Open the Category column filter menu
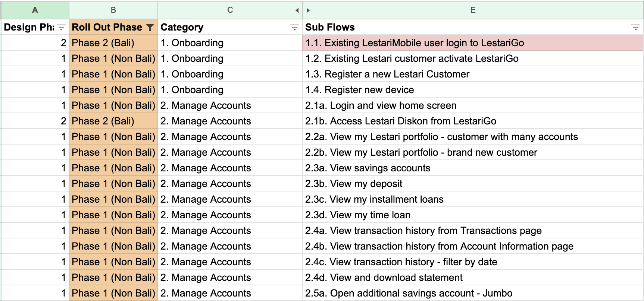The width and height of the screenshot is (644, 301). click(x=294, y=27)
